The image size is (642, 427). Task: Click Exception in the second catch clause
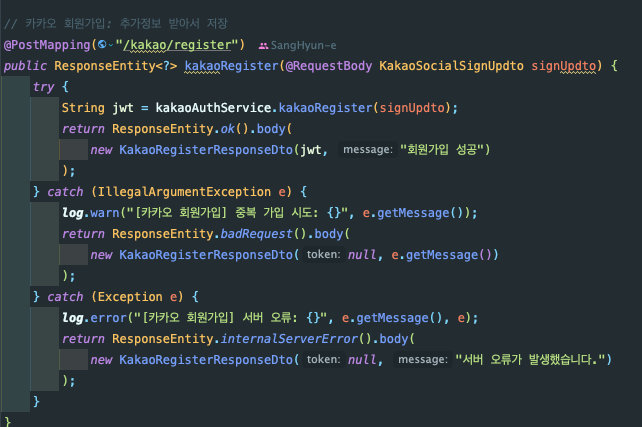(x=130, y=297)
